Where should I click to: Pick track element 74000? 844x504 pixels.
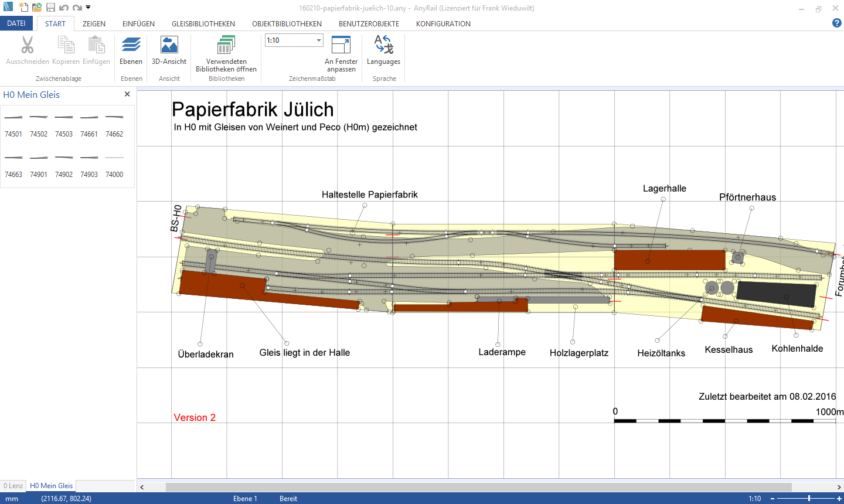click(x=114, y=165)
